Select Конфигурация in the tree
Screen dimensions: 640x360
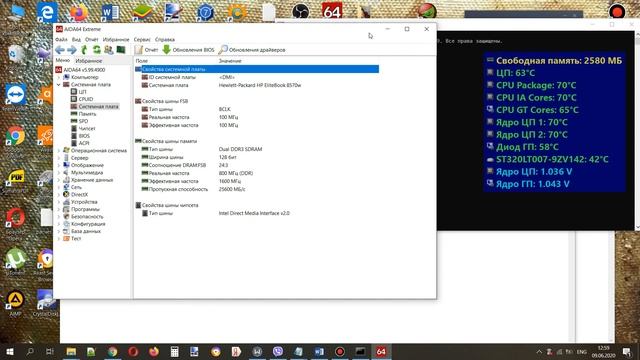click(x=84, y=224)
